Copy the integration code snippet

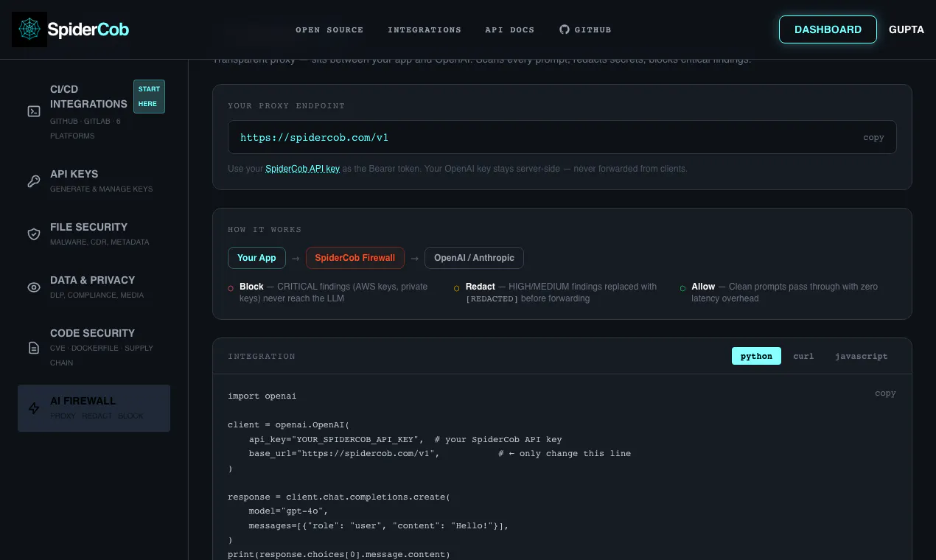point(885,393)
